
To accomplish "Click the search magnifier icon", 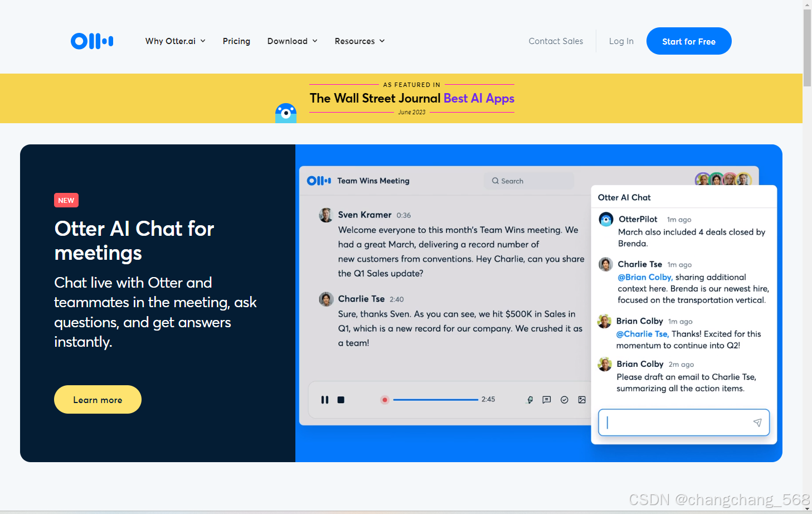I will point(495,181).
